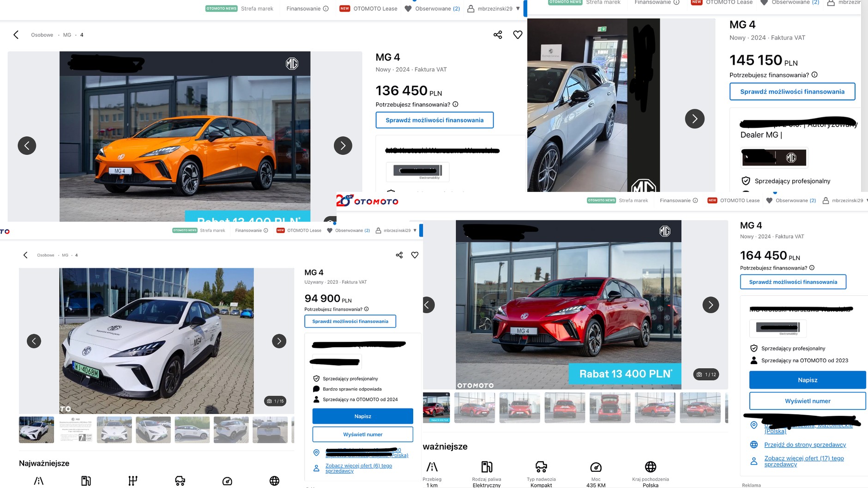This screenshot has width=868, height=488.
Task: Toggle favorite heart on the 94 900 PLN listing
Action: 415,255
